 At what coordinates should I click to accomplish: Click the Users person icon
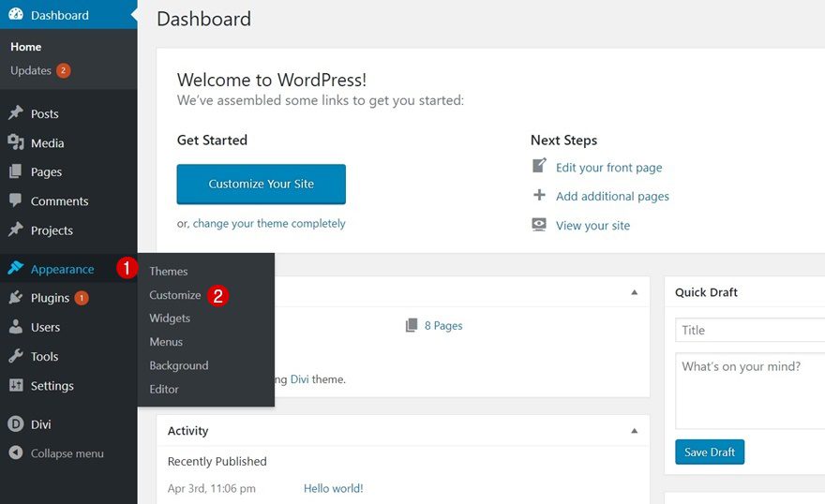coord(15,327)
